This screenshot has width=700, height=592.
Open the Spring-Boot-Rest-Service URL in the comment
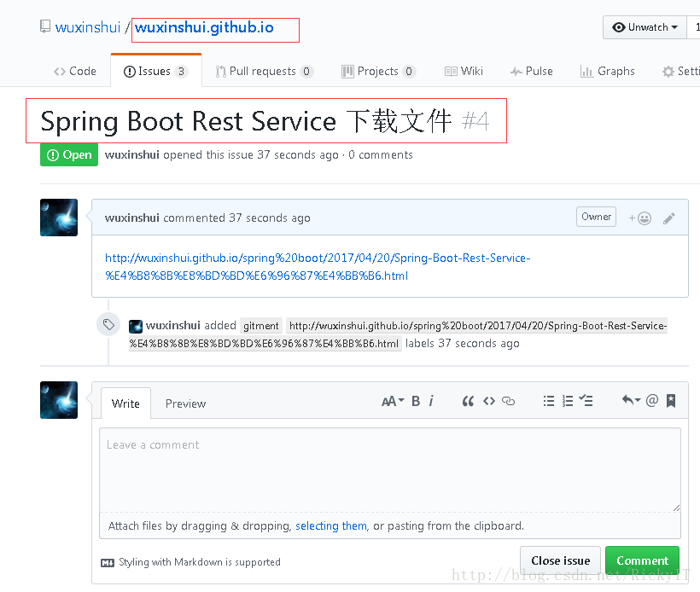[x=318, y=267]
